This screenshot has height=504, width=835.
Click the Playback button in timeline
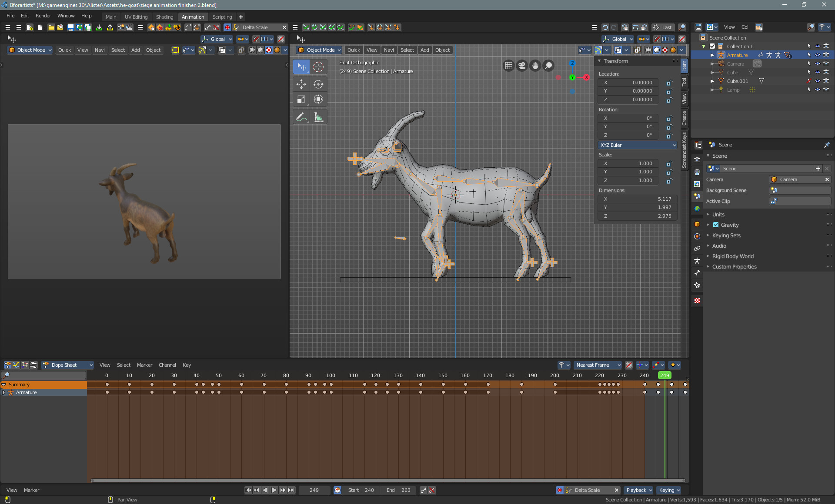638,490
